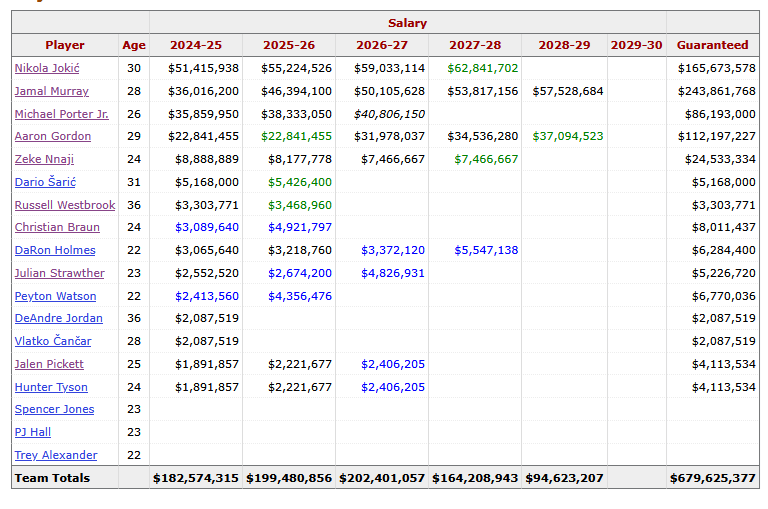Select Zeke Nnaji link

coord(44,159)
